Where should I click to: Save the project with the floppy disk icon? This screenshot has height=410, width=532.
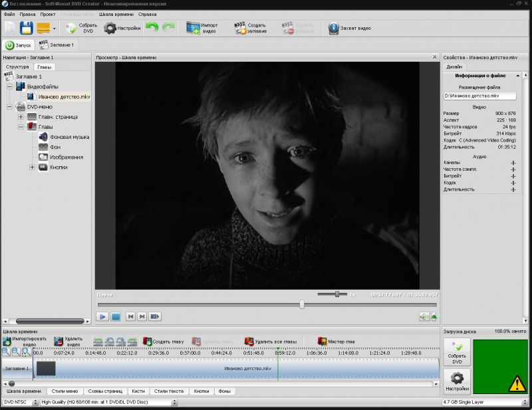[x=26, y=28]
